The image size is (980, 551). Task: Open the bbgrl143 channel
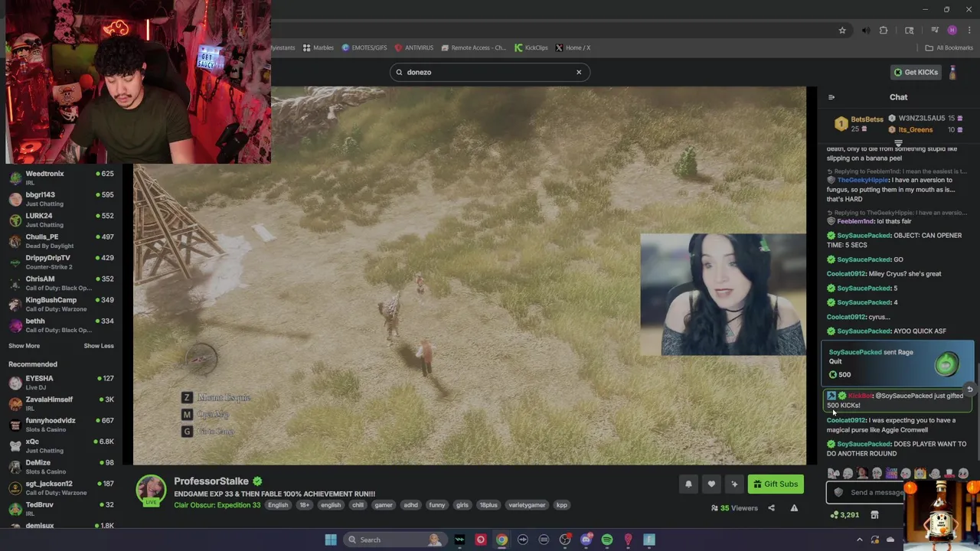[x=61, y=198]
